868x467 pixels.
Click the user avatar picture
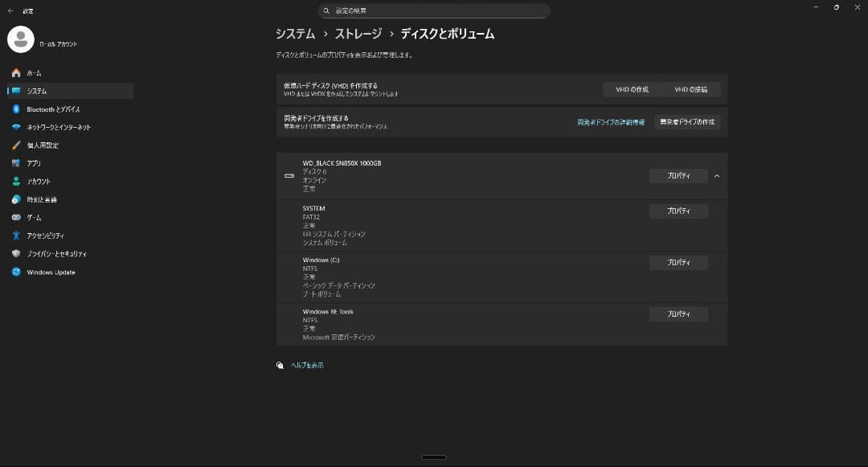coord(21,39)
